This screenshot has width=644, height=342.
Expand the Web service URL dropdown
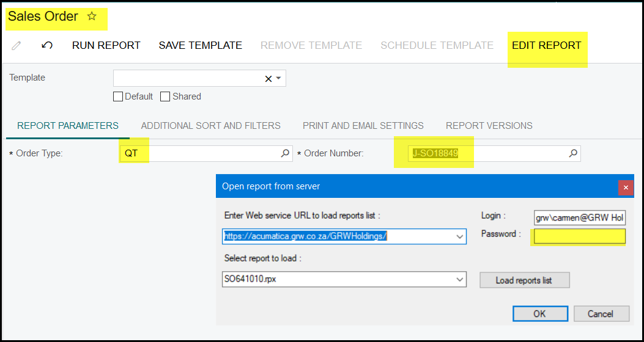click(x=459, y=236)
